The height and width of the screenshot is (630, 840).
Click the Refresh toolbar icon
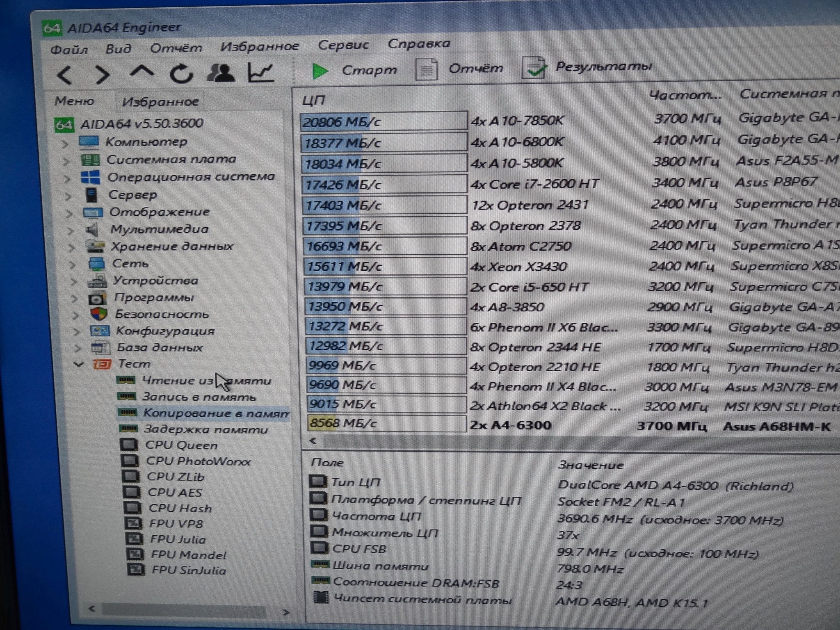coord(181,73)
